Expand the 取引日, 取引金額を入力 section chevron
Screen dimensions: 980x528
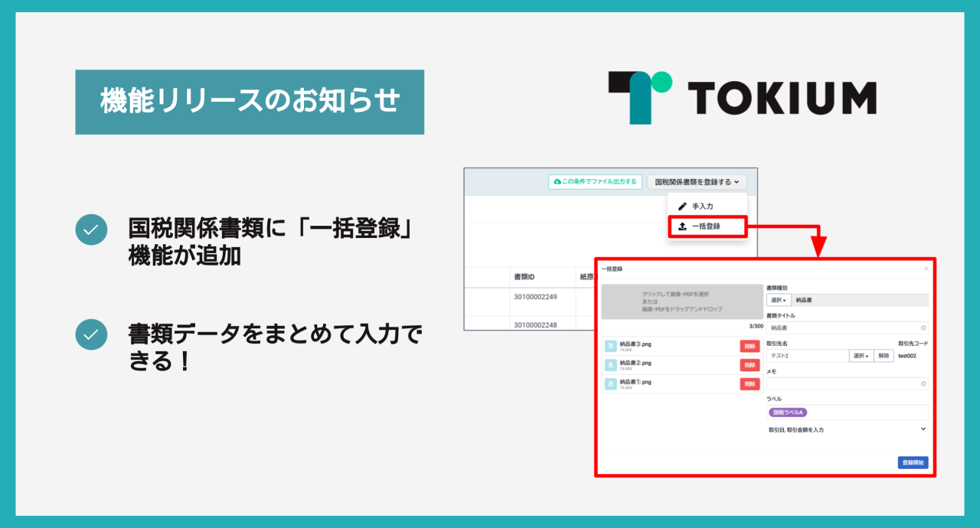point(923,429)
